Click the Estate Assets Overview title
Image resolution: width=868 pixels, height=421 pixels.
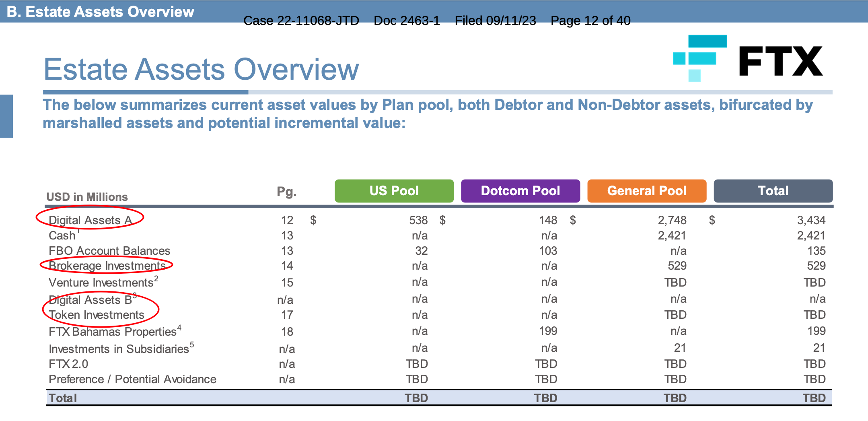point(201,70)
